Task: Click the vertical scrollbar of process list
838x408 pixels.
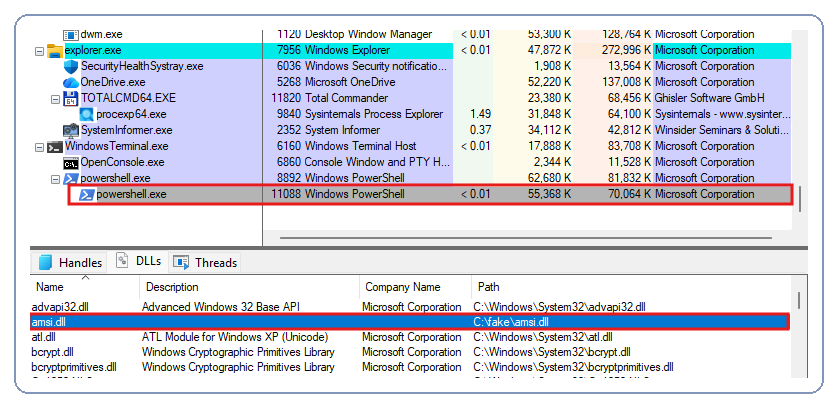Action: point(800,199)
